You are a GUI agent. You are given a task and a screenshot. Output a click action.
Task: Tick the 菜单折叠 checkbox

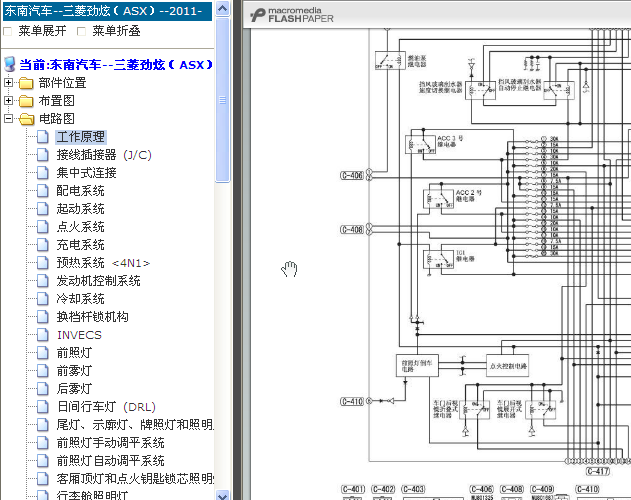pyautogui.click(x=81, y=31)
